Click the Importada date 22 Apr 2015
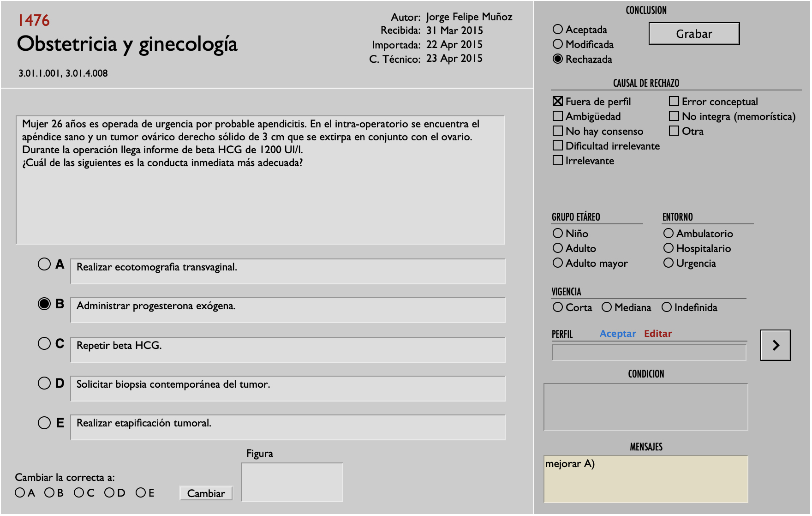This screenshot has height=516, width=812. point(454,45)
